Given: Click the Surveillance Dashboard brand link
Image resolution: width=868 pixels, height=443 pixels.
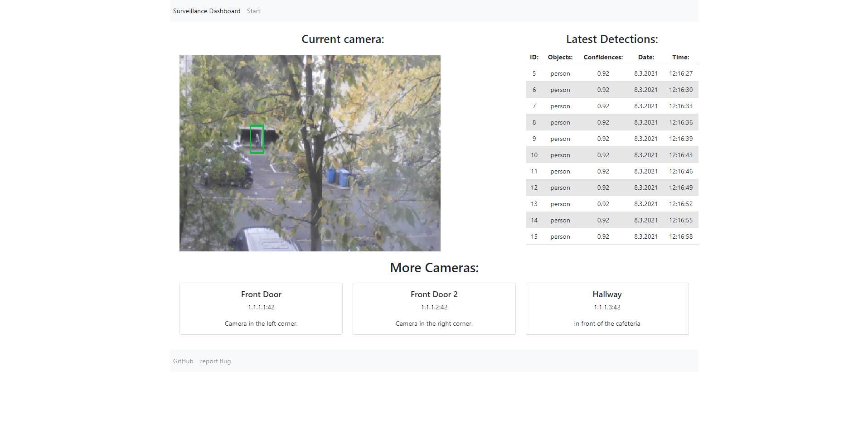Looking at the screenshot, I should [x=206, y=11].
